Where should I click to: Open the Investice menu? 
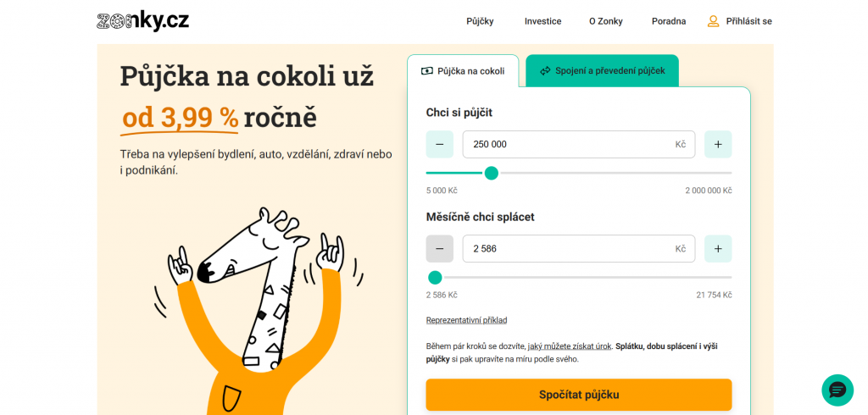coord(542,21)
